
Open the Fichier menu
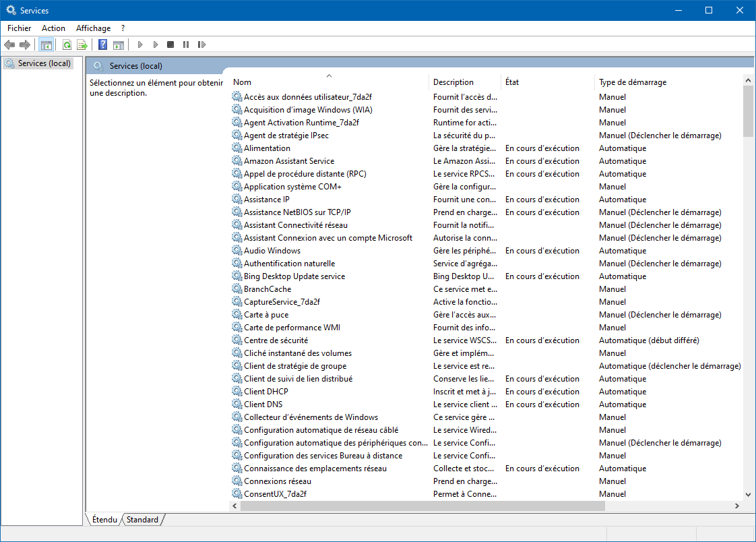point(20,28)
